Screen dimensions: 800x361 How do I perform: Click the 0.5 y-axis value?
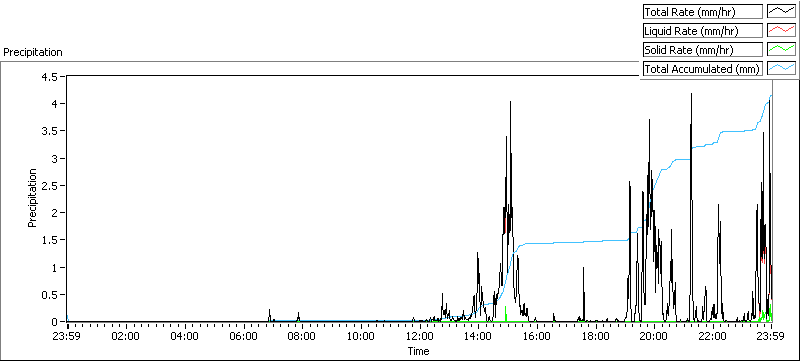coord(50,295)
